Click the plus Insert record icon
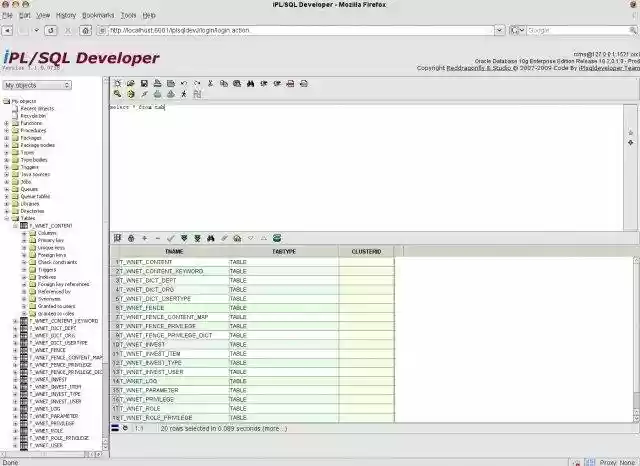 144,238
